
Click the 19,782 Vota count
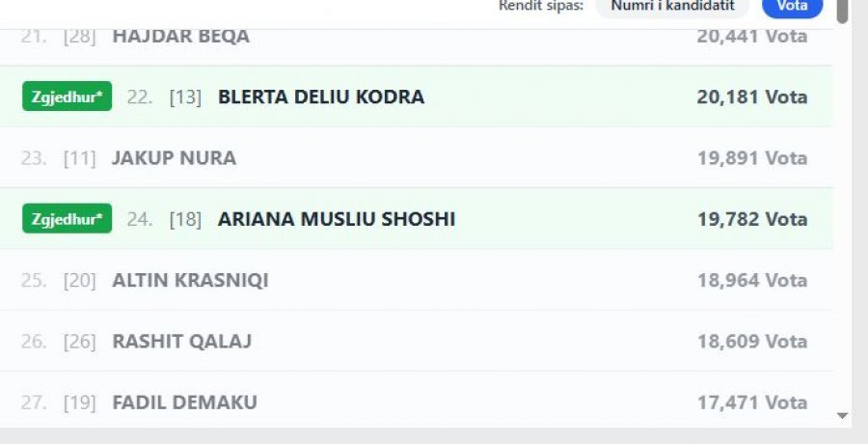point(751,219)
